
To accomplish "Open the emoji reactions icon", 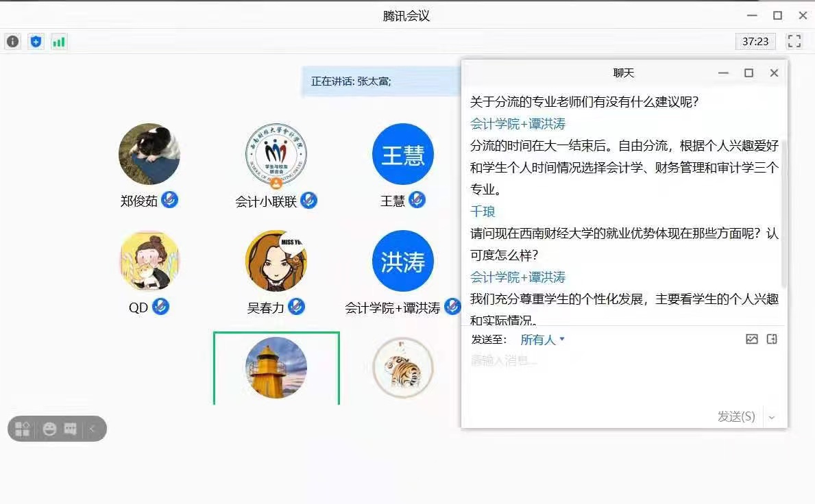I will (49, 429).
